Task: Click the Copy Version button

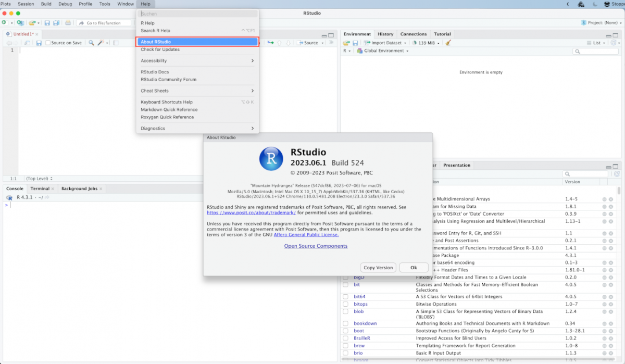Action: point(378,267)
